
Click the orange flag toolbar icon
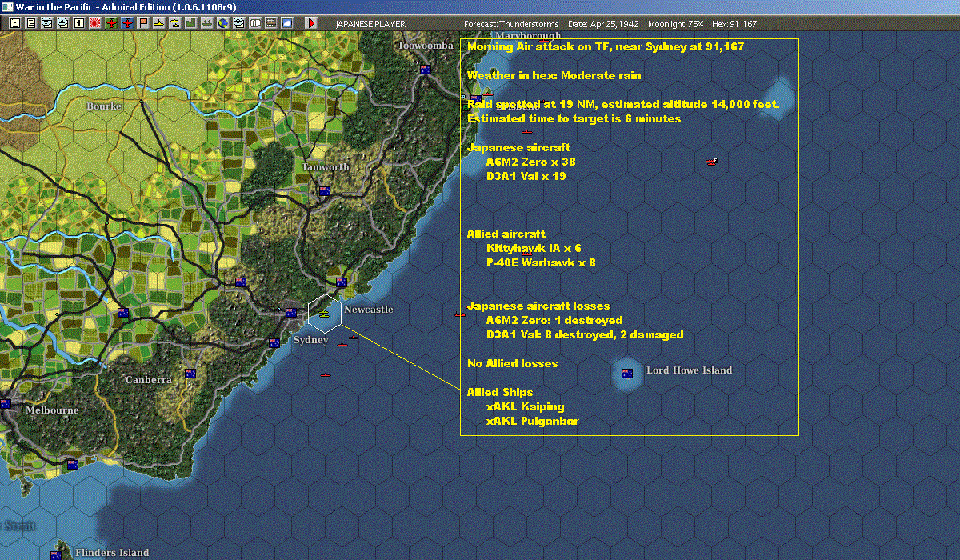(143, 23)
